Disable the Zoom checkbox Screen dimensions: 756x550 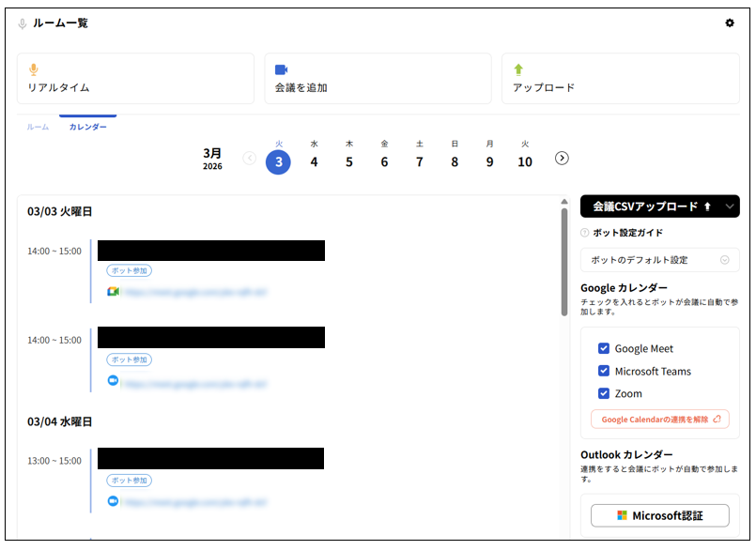pyautogui.click(x=604, y=394)
